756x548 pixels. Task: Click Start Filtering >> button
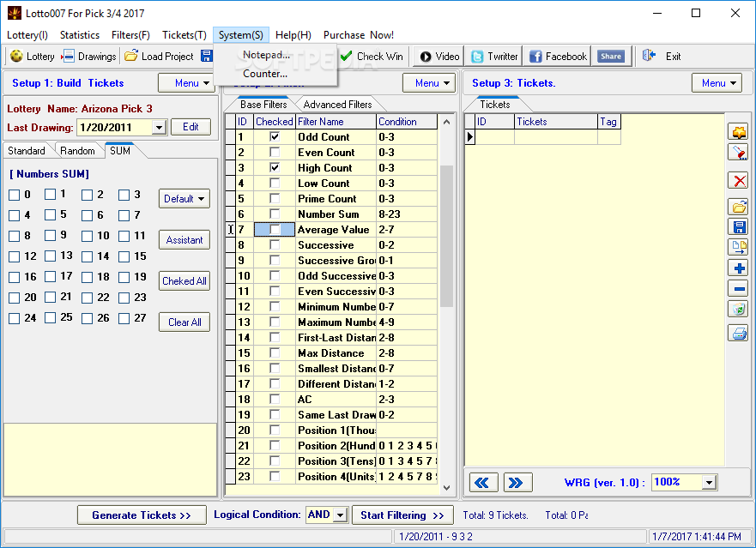402,515
